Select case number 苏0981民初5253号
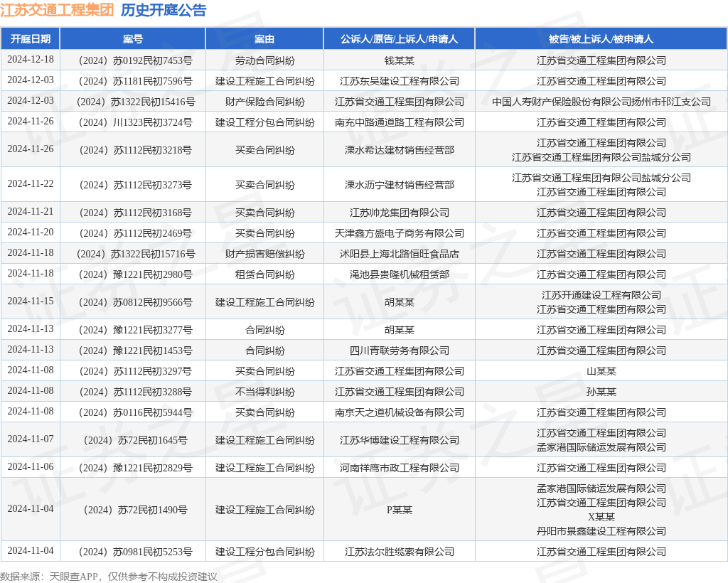The width and height of the screenshot is (728, 583). click(136, 552)
